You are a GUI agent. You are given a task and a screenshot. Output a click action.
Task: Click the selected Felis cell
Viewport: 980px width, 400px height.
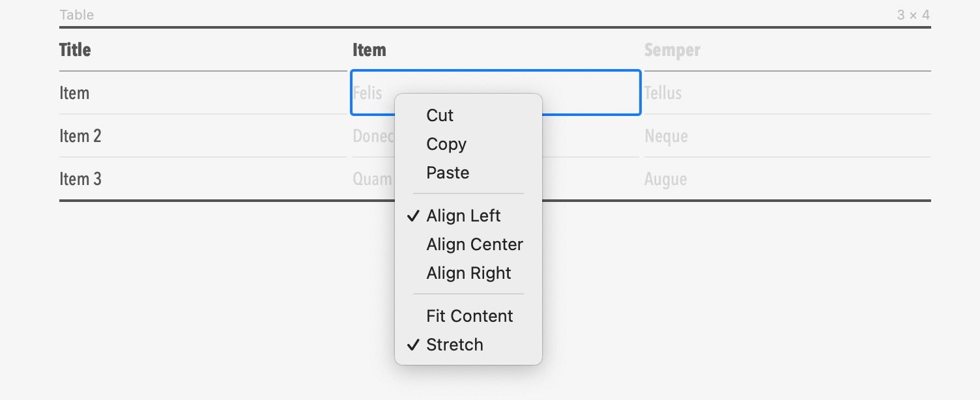tap(368, 93)
